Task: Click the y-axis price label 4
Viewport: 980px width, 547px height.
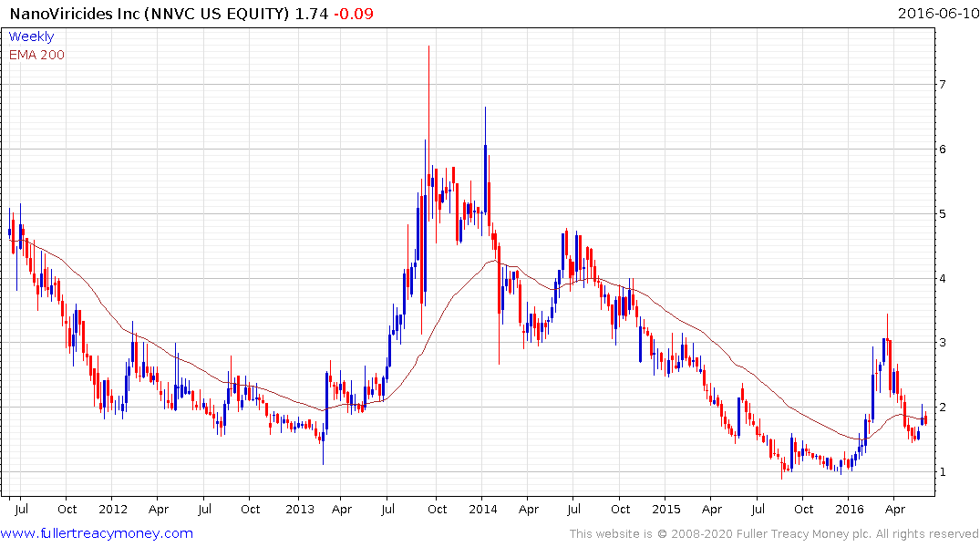Action: pyautogui.click(x=943, y=279)
